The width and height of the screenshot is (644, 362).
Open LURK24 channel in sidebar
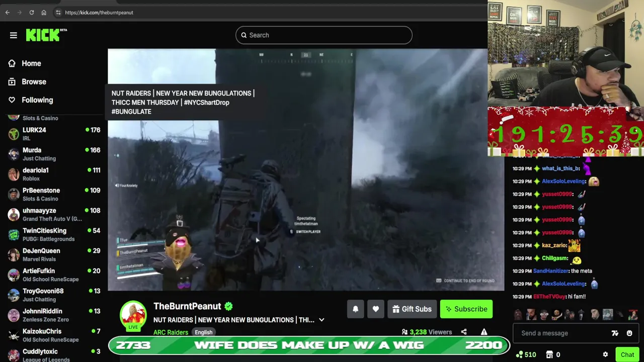click(x=54, y=134)
